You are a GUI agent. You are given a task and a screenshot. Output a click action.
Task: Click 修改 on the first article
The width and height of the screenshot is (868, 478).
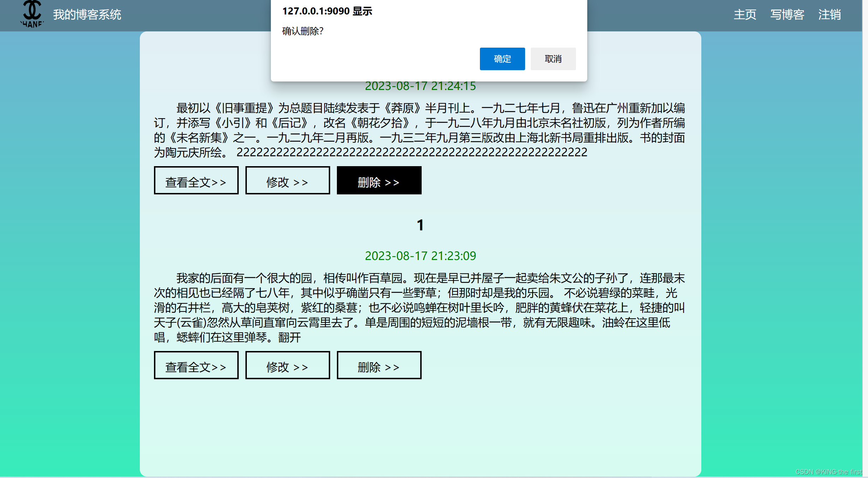click(287, 180)
